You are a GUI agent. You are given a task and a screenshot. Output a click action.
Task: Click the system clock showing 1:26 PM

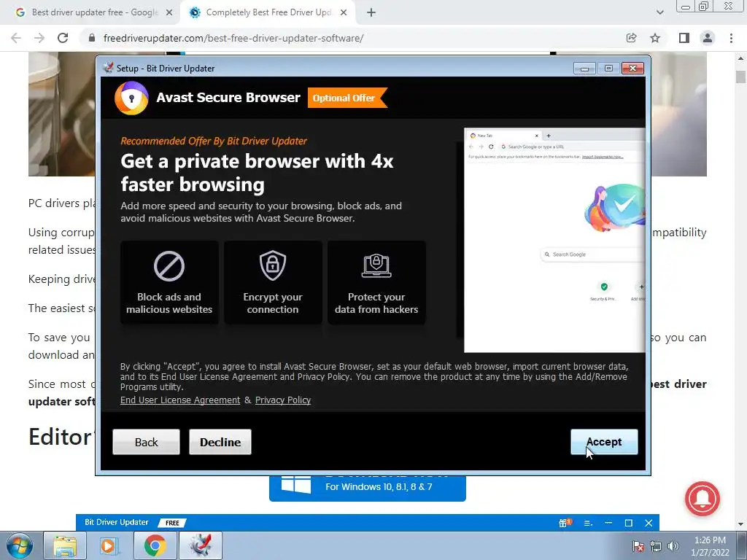click(x=710, y=546)
